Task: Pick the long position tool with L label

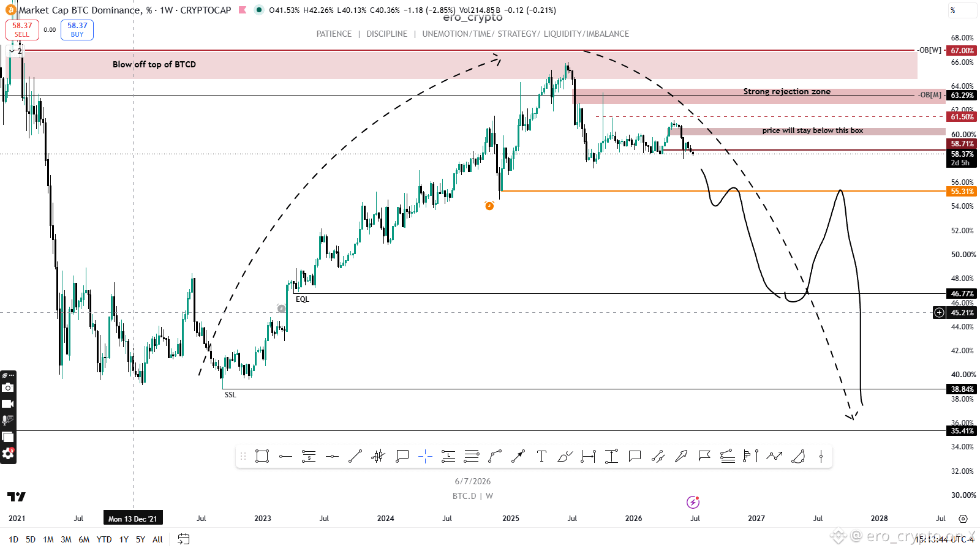Action: [x=448, y=456]
